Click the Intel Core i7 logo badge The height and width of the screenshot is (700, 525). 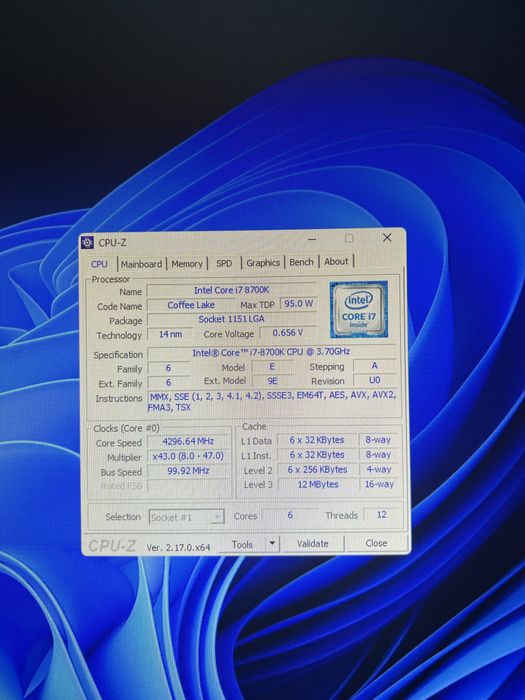[358, 309]
